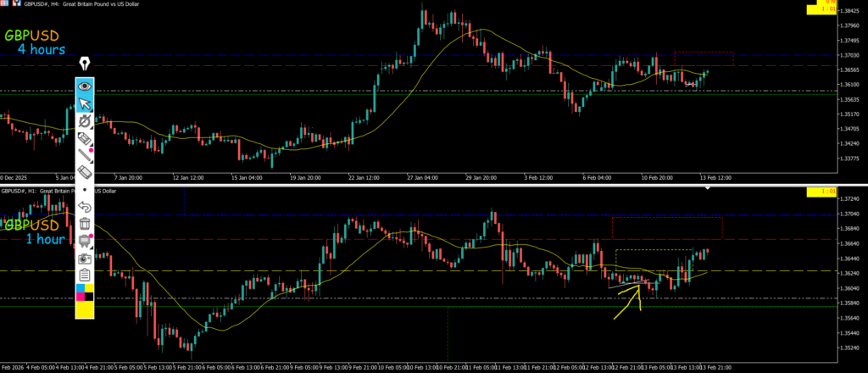Select the arrow cursor tool
868x373 pixels.
click(x=85, y=103)
